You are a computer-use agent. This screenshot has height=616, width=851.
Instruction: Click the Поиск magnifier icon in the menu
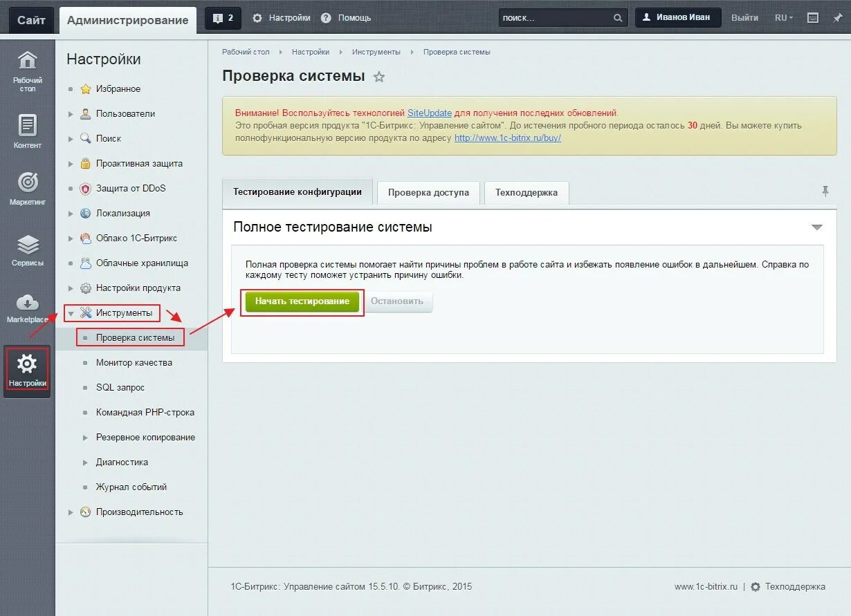[x=85, y=138]
